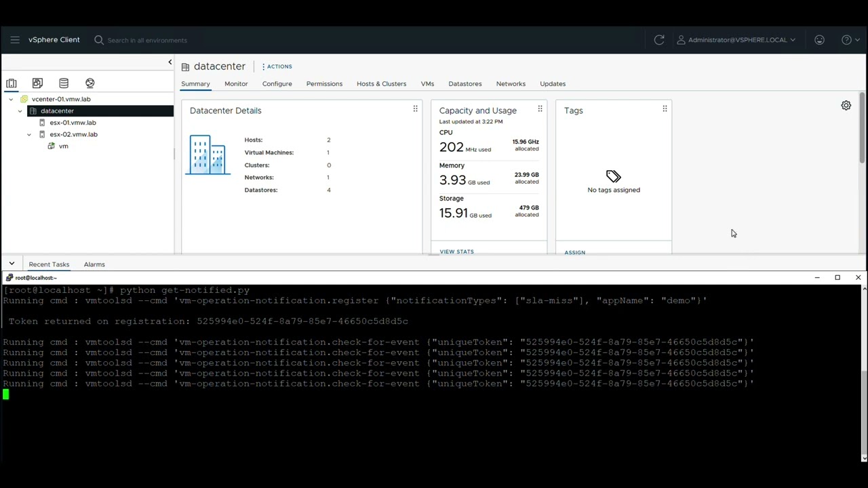Click the refresh icon in top bar
This screenshot has width=868, height=488.
[658, 40]
